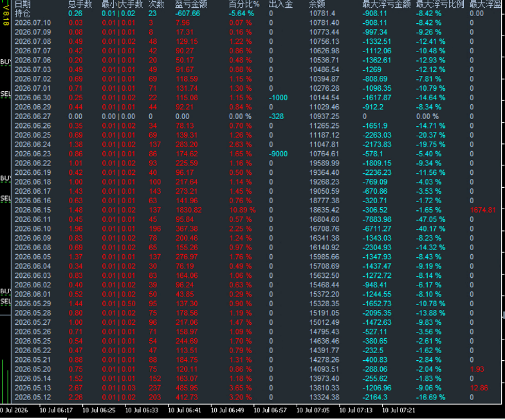Select the 余额 column header
Screen dimensions: 505x420
(317, 4)
